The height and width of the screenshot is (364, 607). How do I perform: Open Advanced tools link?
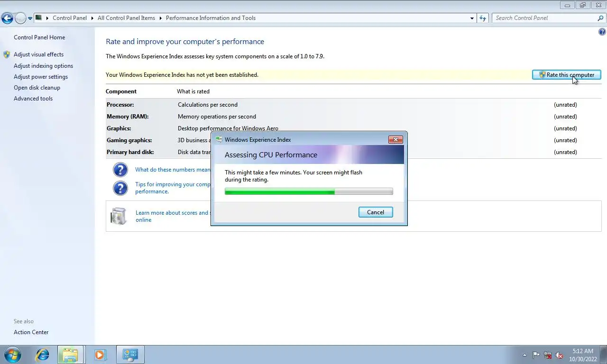(x=33, y=99)
